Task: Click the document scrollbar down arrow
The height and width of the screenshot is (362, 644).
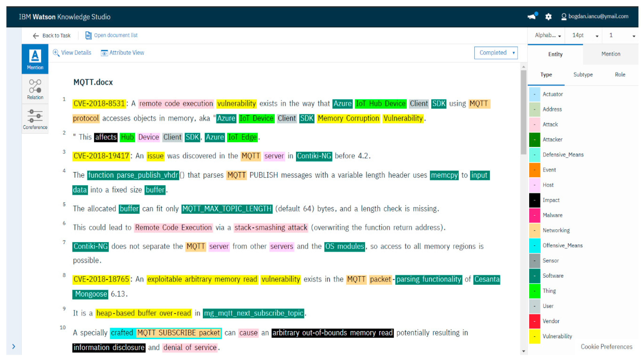Action: pyautogui.click(x=523, y=351)
